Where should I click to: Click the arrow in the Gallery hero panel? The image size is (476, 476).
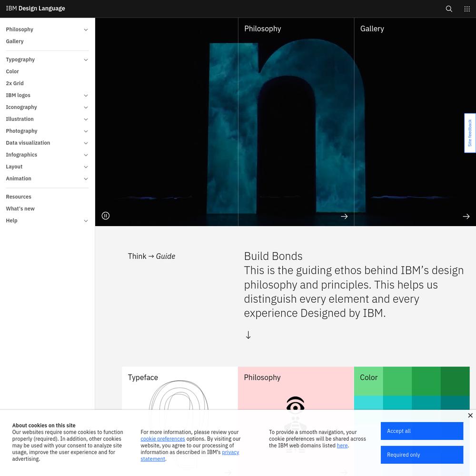(x=466, y=217)
